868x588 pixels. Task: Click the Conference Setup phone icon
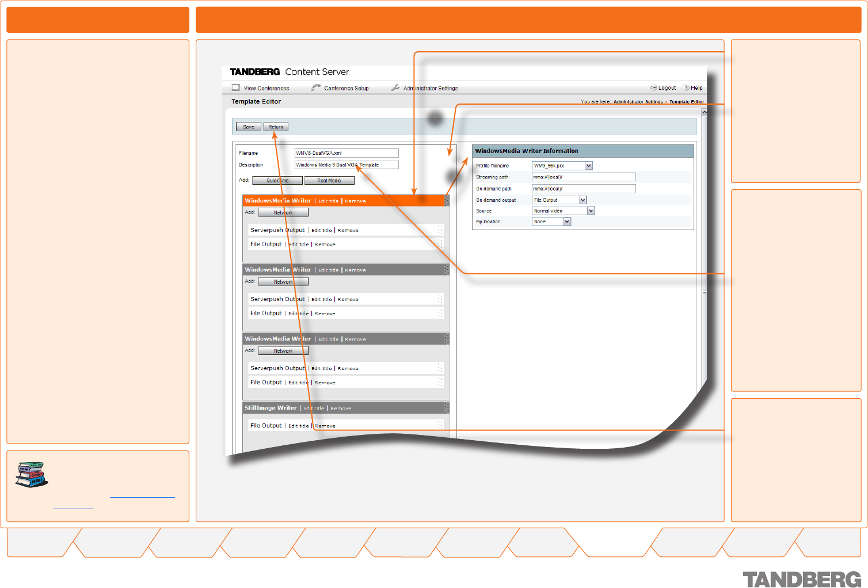tap(316, 87)
